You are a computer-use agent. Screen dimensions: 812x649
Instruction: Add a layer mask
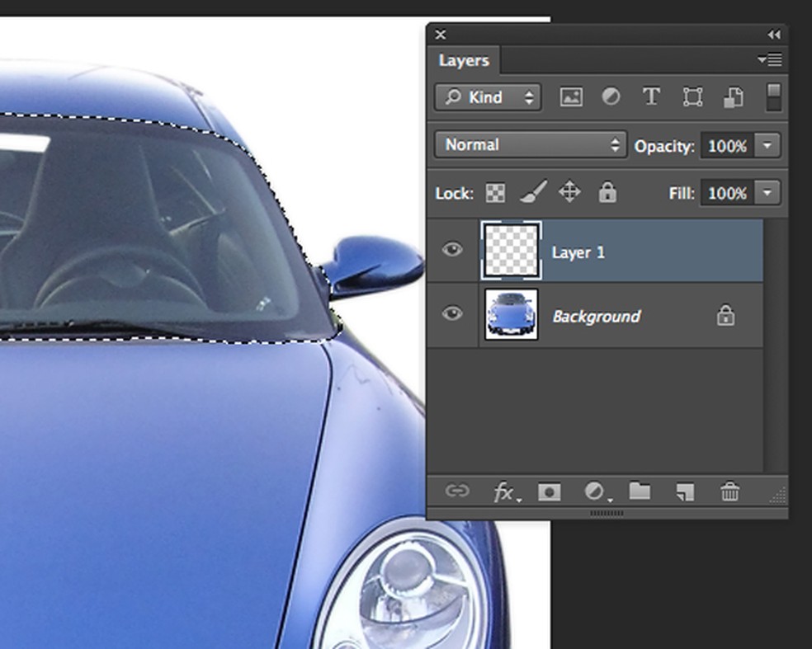pos(549,492)
